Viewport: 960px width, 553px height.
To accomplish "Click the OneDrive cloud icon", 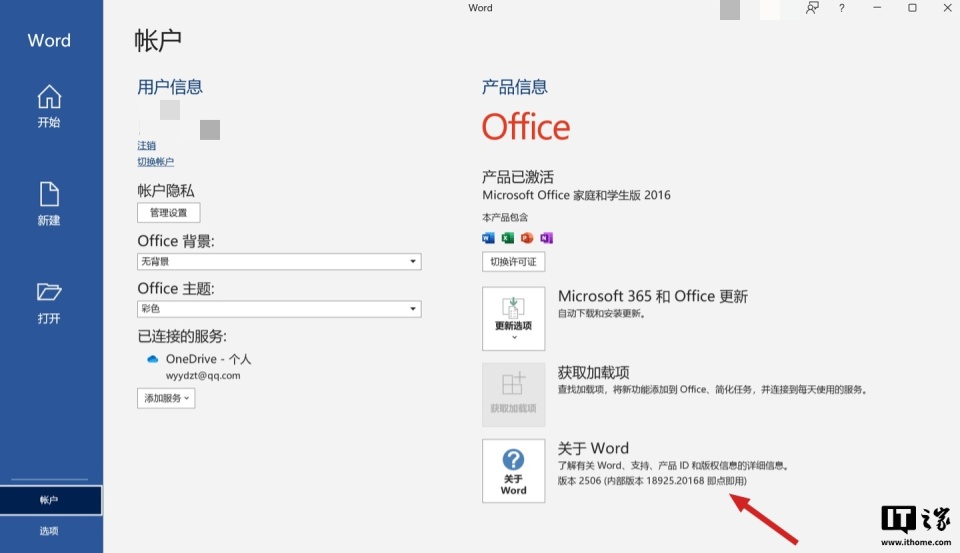I will pyautogui.click(x=152, y=359).
